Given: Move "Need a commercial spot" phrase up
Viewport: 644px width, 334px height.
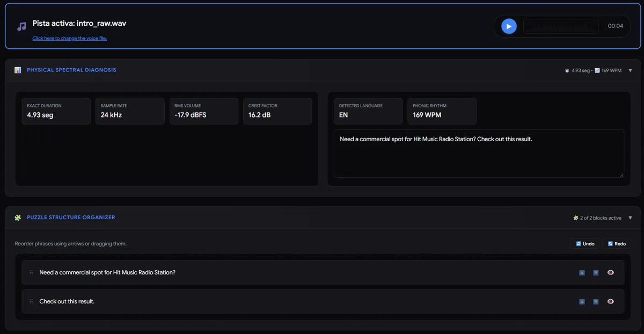Looking at the screenshot, I should point(582,273).
